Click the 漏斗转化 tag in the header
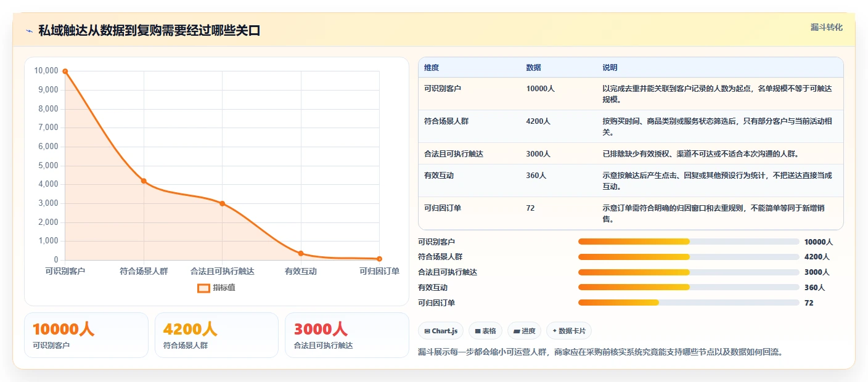Screen dimensions: 868x382 [x=827, y=28]
